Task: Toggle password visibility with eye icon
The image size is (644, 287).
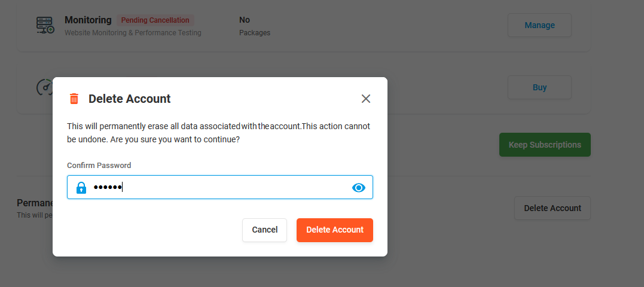Action: 358,188
